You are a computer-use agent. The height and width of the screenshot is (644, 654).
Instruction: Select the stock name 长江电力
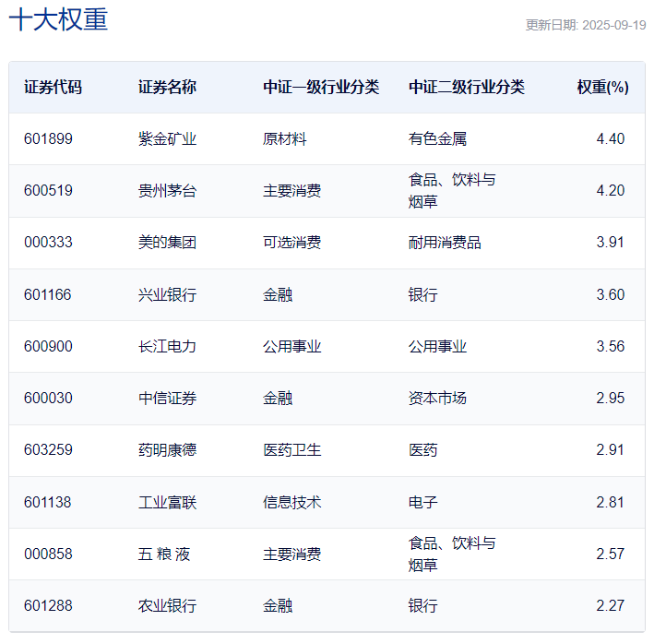[167, 347]
